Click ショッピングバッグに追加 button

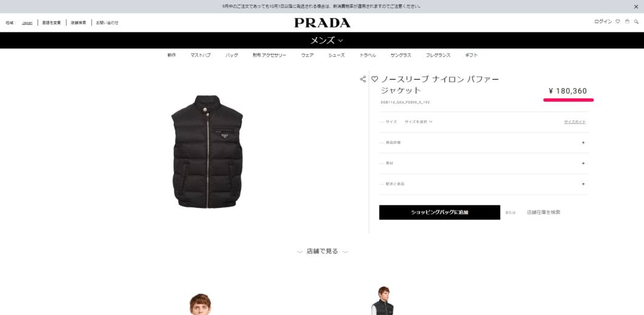(439, 212)
